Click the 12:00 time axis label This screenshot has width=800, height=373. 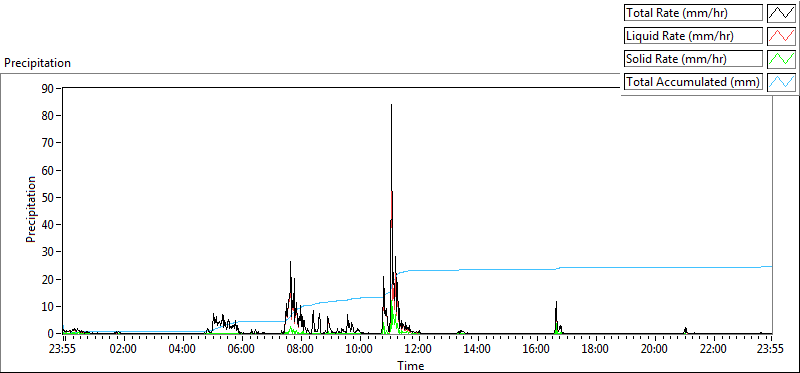pos(418,350)
